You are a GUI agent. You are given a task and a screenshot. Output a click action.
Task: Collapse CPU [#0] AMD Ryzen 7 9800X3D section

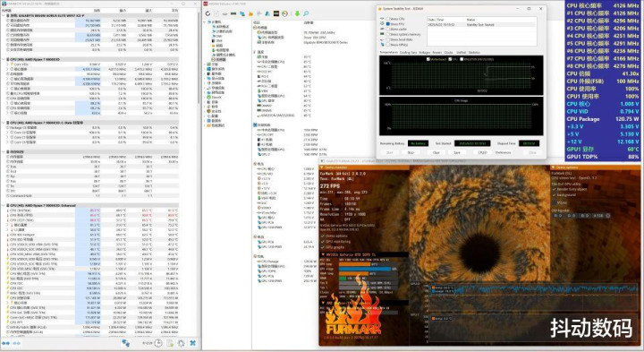coord(4,60)
